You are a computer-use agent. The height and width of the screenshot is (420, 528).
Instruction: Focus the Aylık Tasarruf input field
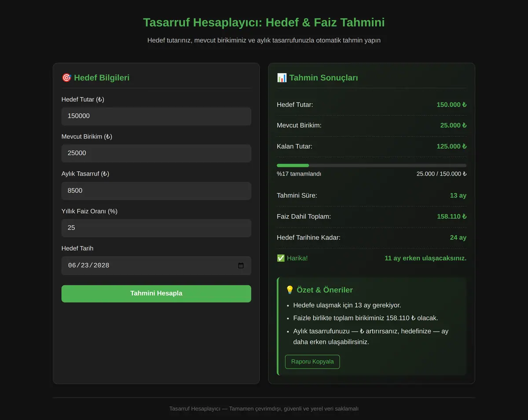tap(156, 191)
